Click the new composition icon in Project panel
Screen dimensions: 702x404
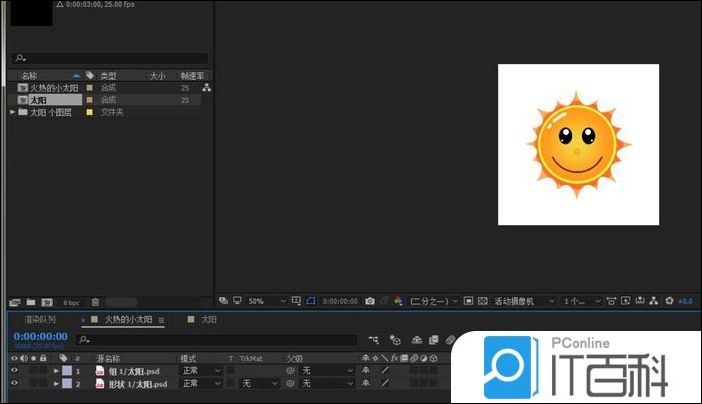tap(47, 302)
